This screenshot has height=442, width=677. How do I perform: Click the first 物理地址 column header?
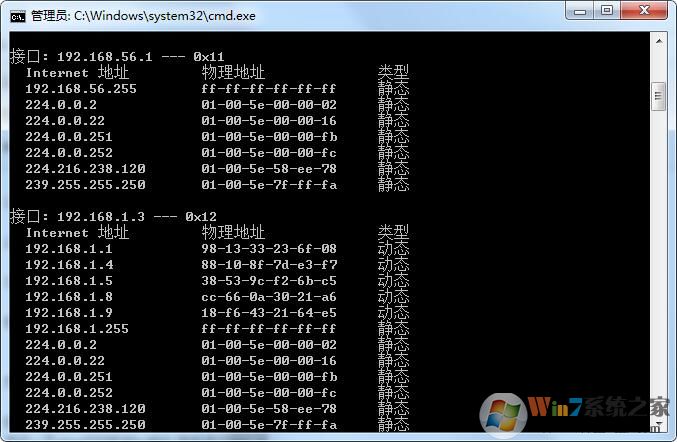click(x=233, y=72)
